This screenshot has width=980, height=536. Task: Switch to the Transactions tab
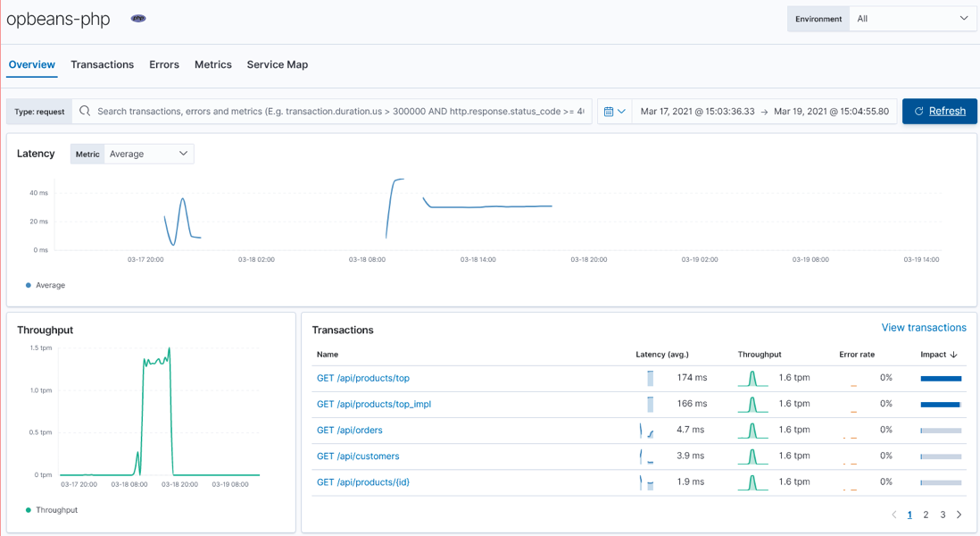pos(102,64)
